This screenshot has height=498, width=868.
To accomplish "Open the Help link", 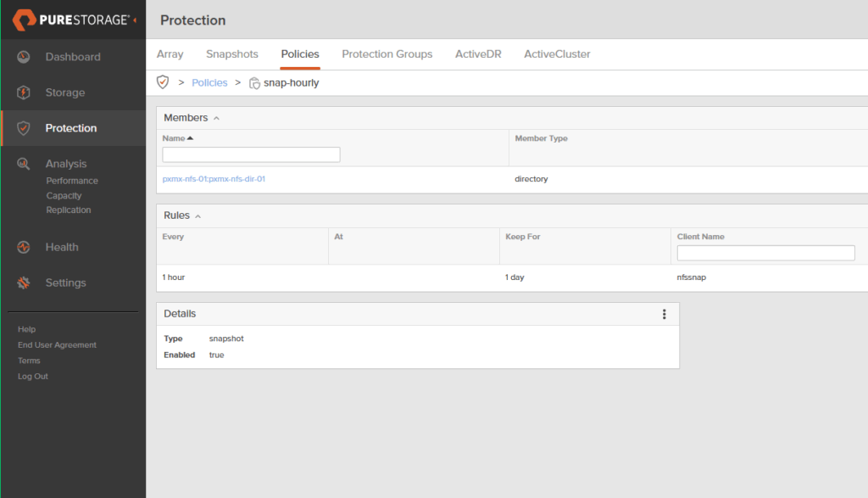I will pos(26,329).
